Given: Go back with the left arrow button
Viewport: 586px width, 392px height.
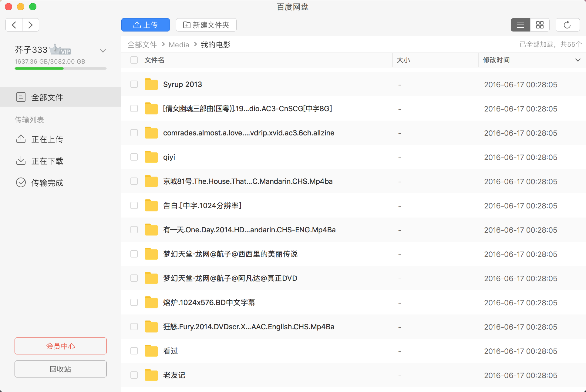Looking at the screenshot, I should click(14, 25).
